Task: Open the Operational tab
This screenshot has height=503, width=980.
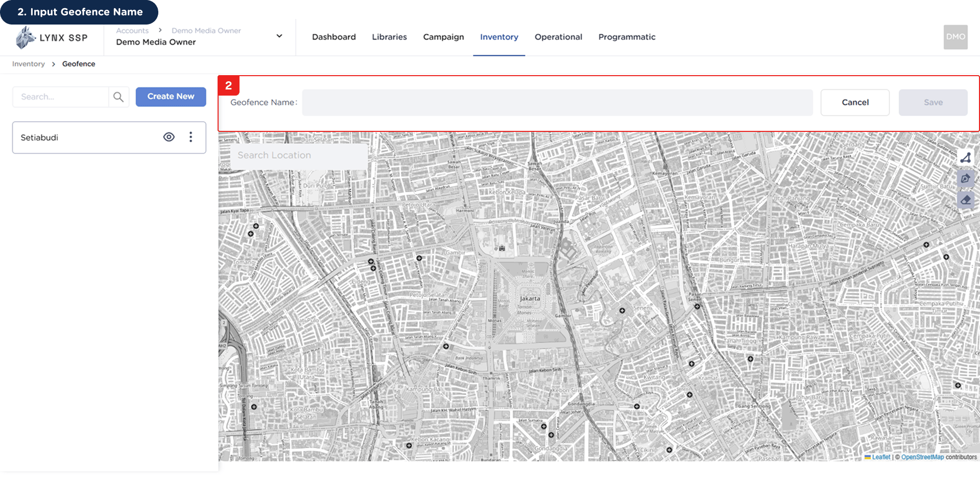Action: click(558, 37)
